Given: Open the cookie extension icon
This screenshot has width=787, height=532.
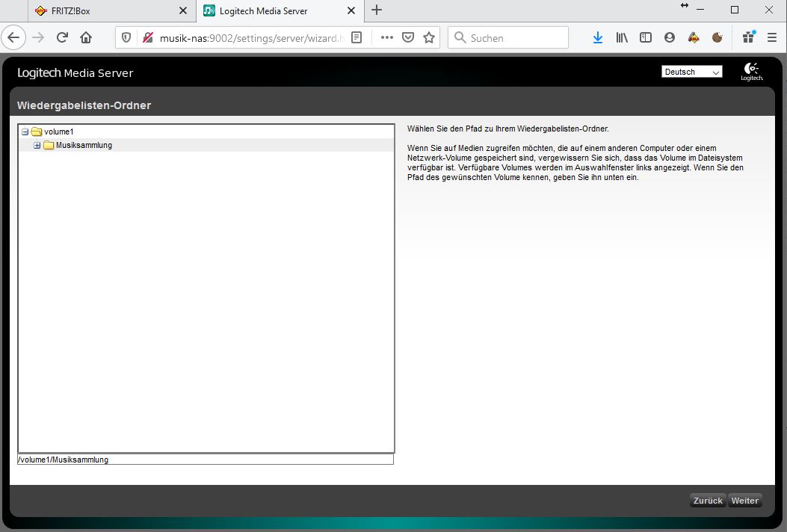Looking at the screenshot, I should pos(717,37).
